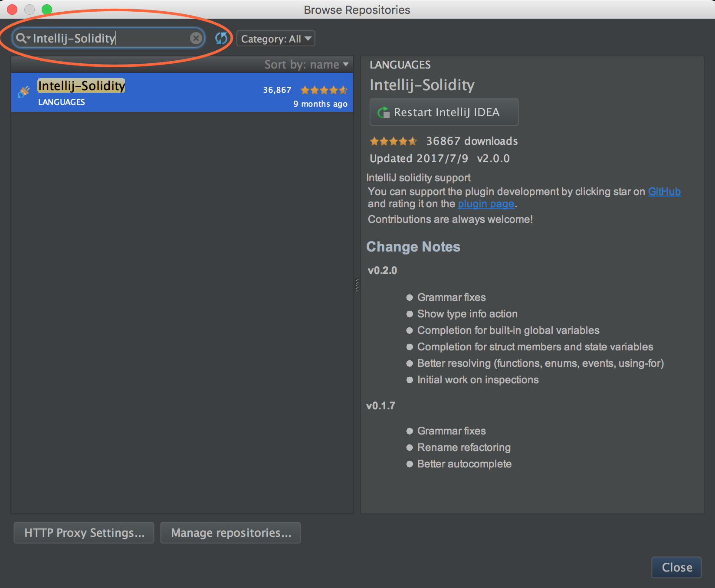
Task: Click the '36867 downloads' text
Action: (x=472, y=141)
